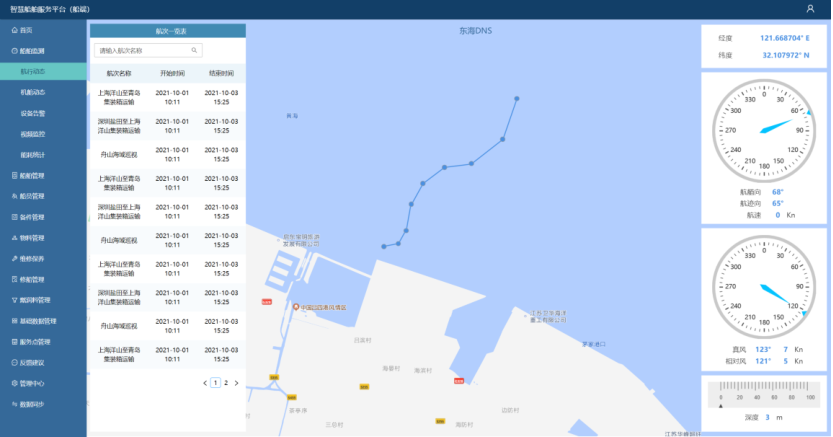Open the 设备告警 submenu item

[x=33, y=113]
